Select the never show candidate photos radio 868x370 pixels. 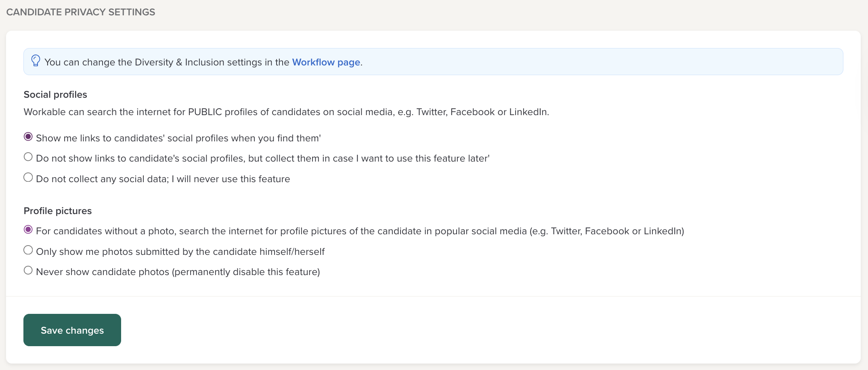(x=28, y=271)
